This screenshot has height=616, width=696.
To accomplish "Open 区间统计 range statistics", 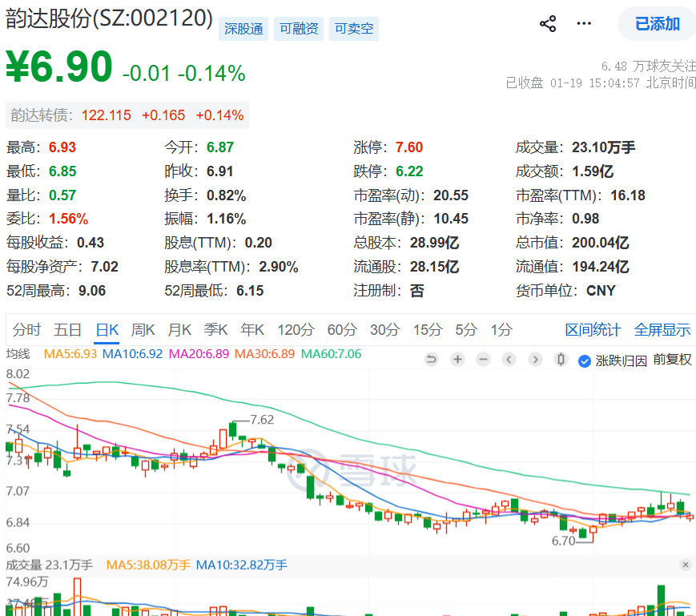I will (593, 330).
